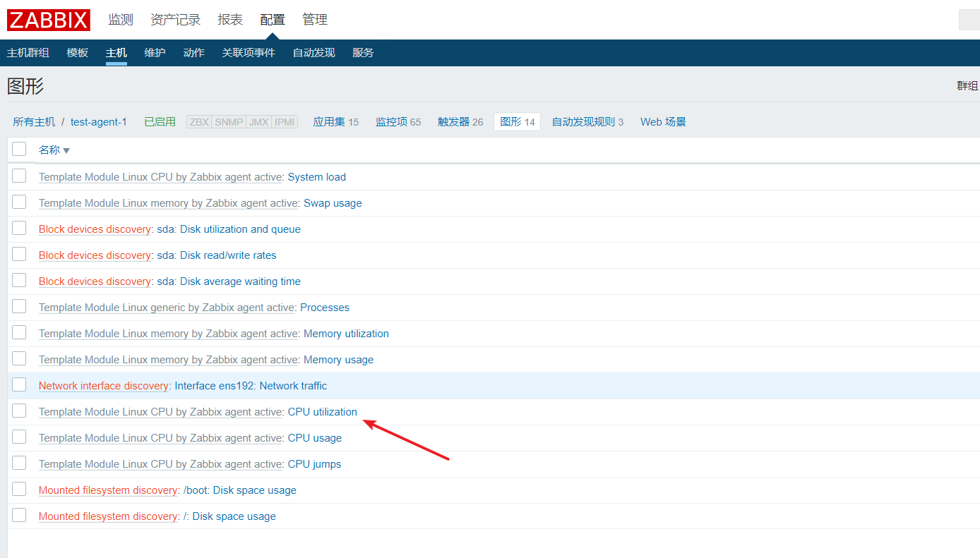Image resolution: width=980 pixels, height=558 pixels.
Task: Click the JMX availability badge
Action: [x=259, y=122]
